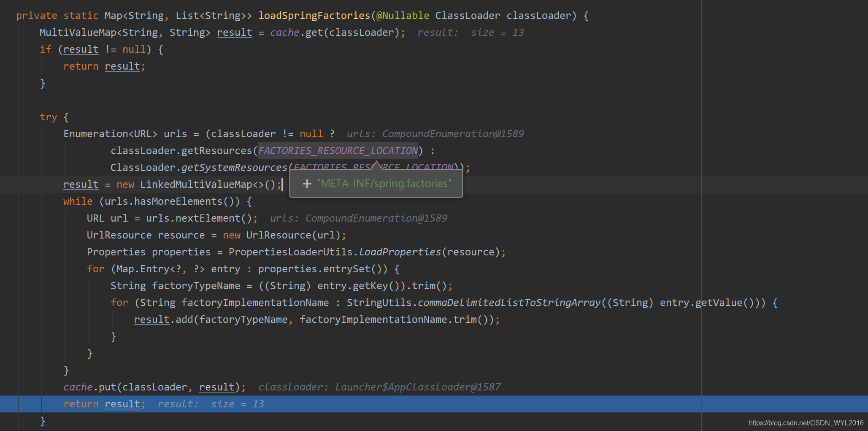The width and height of the screenshot is (868, 431).
Task: Click FACTORIES_RESOURCE_LOCATION in the getResources call
Action: click(338, 151)
